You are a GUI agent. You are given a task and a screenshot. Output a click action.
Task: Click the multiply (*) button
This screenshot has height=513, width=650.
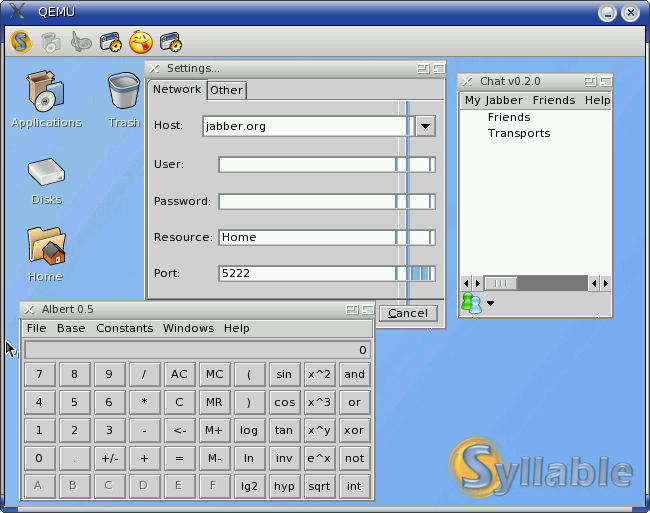click(x=144, y=402)
